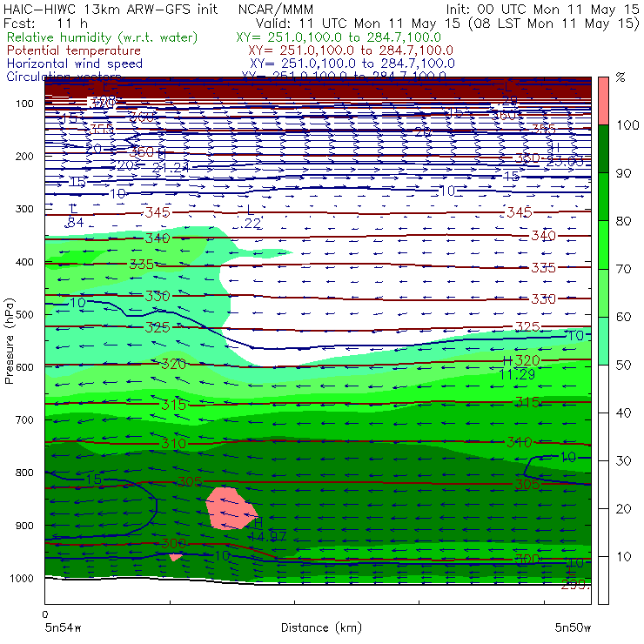This screenshot has width=644, height=644.
Task: Click the '40' colorbar label
Action: (x=623, y=413)
